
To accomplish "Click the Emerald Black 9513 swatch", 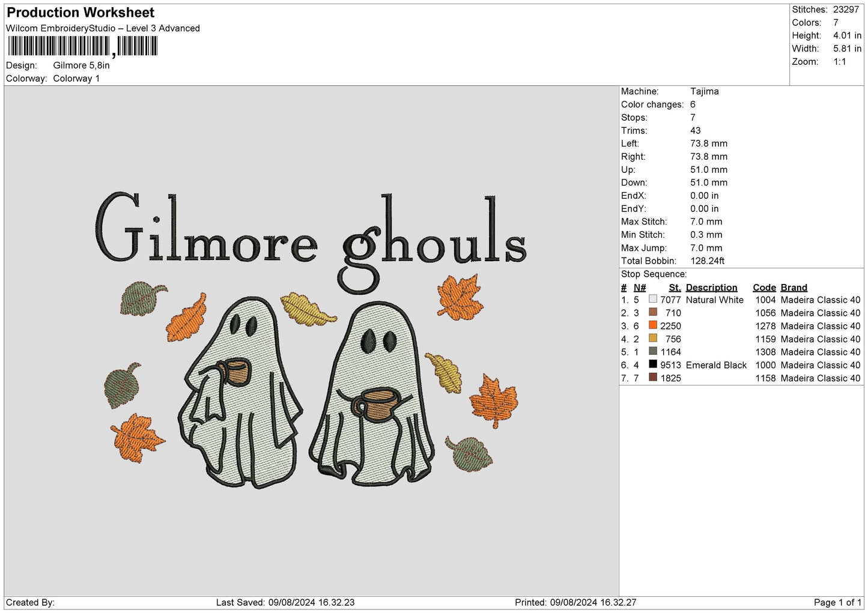I will click(x=653, y=364).
